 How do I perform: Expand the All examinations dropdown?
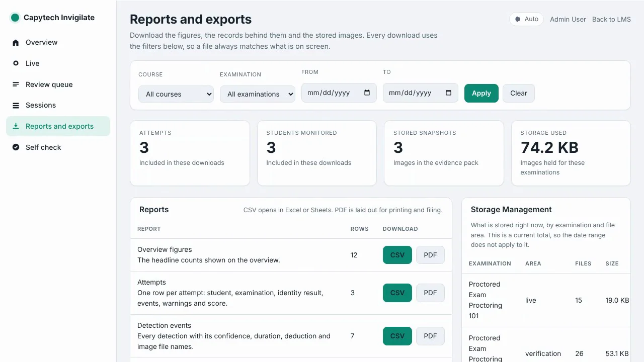(258, 94)
